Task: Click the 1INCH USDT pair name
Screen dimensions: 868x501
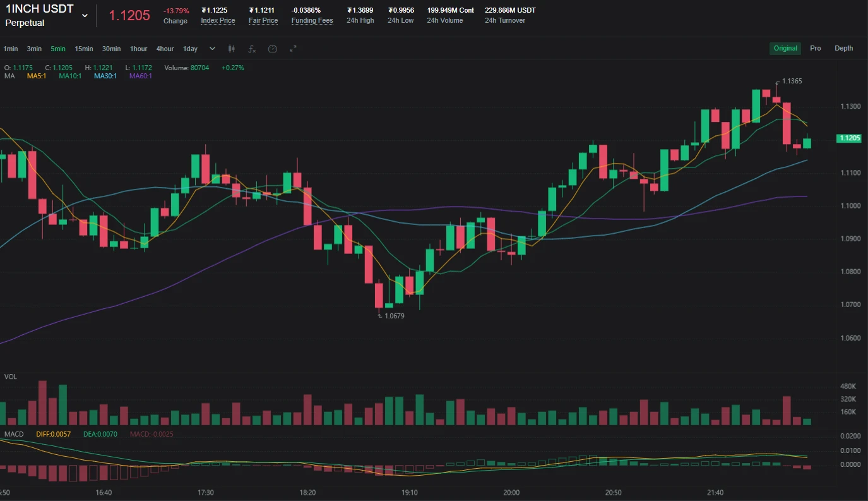Action: (x=39, y=9)
